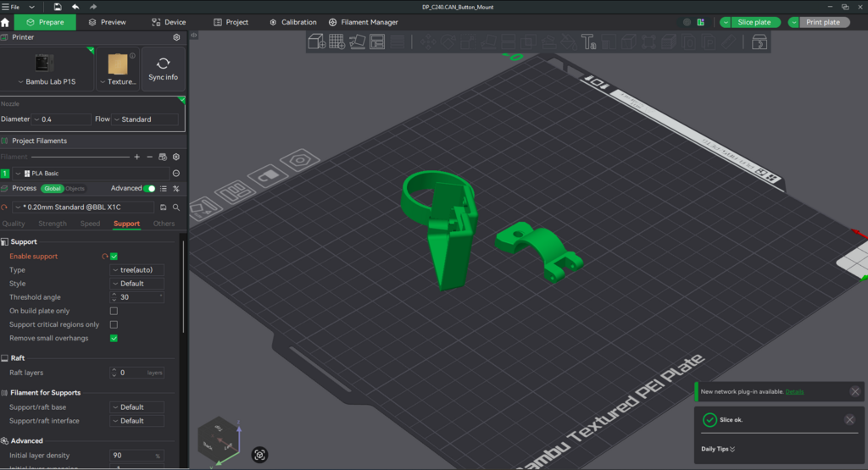
Task: Select the Cut tool icon
Action: pos(508,42)
